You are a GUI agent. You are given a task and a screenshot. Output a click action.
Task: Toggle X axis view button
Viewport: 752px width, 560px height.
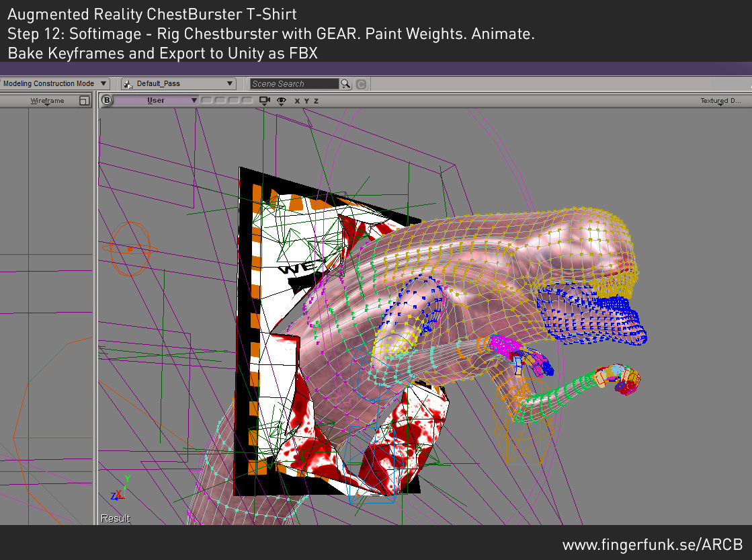(297, 101)
